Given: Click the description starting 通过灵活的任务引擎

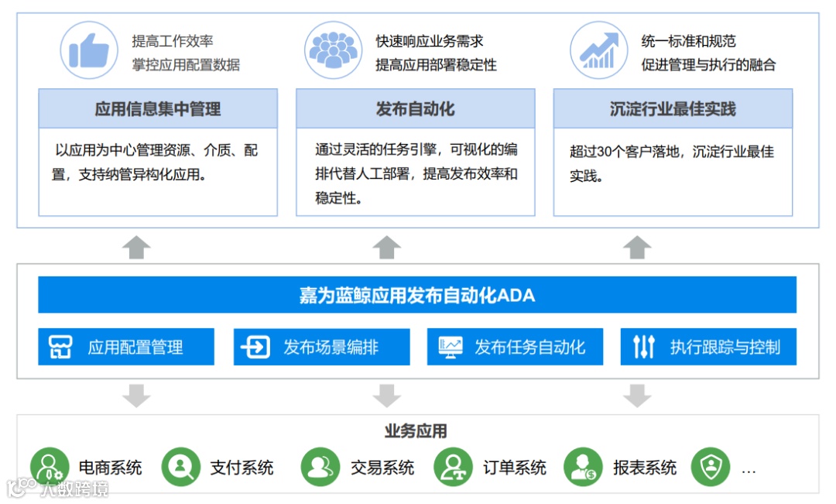Looking at the screenshot, I should click(416, 173).
